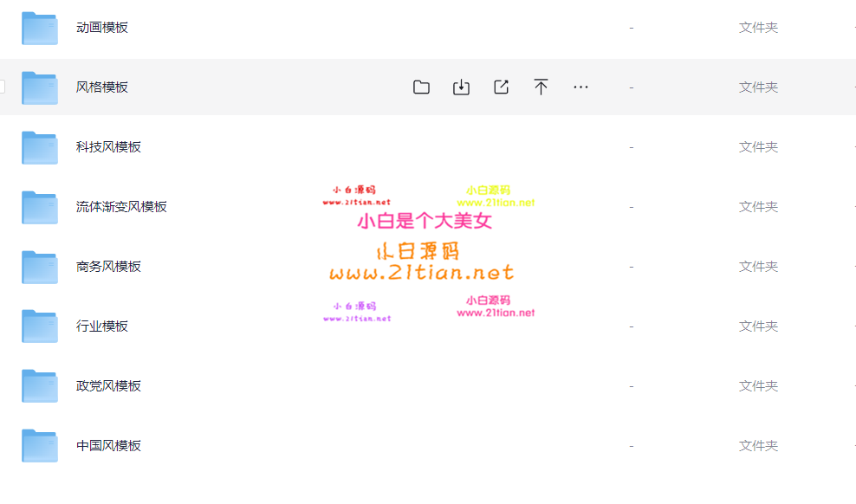
Task: Open the 流体渐变风模板 folder name
Action: pyautogui.click(x=121, y=207)
